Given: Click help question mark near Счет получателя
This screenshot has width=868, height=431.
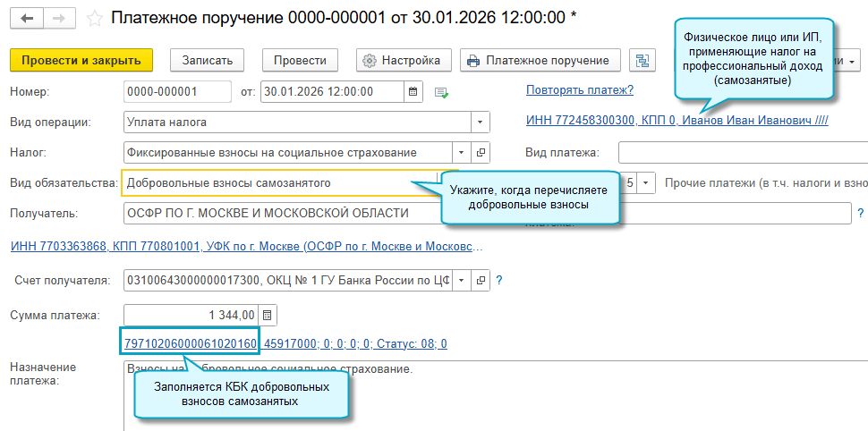Looking at the screenshot, I should click(x=499, y=281).
